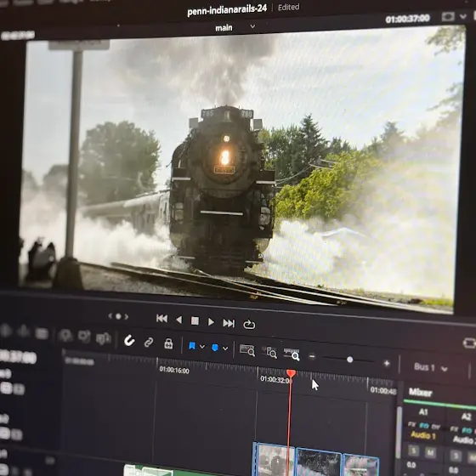Toggle timeline snapping magnet icon
476x476 pixels.
[129, 341]
